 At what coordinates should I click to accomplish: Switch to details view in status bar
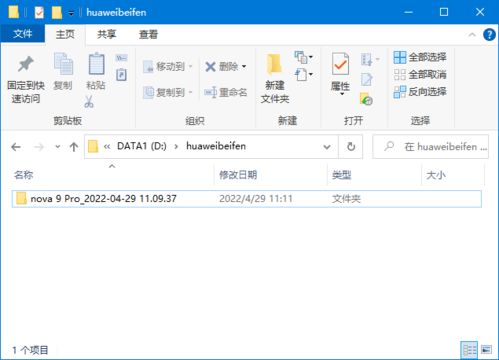pos(469,350)
